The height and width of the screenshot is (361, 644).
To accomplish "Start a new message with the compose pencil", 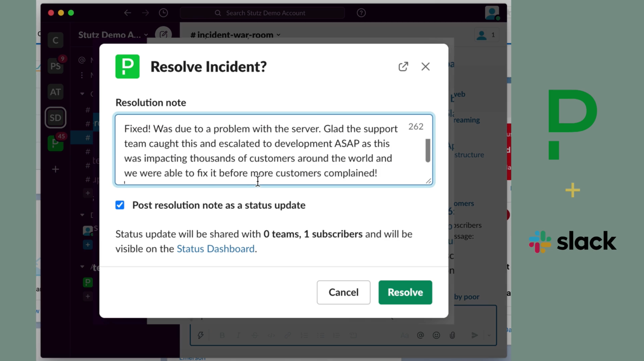I will click(x=164, y=34).
